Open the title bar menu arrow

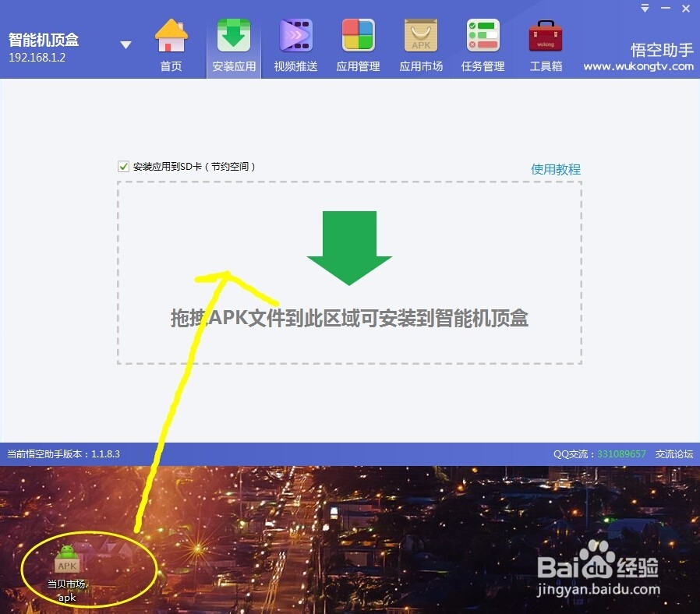click(645, 8)
